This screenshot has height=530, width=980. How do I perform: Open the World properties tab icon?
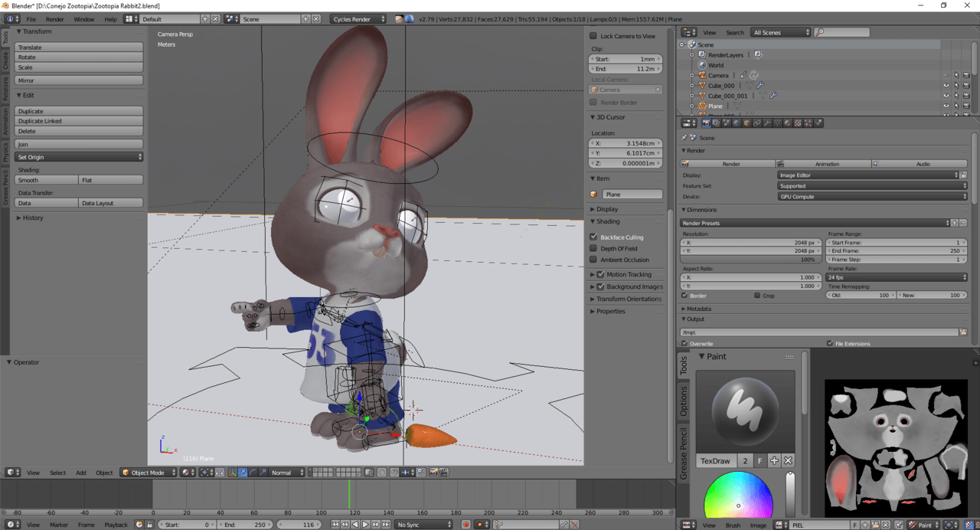coord(736,123)
